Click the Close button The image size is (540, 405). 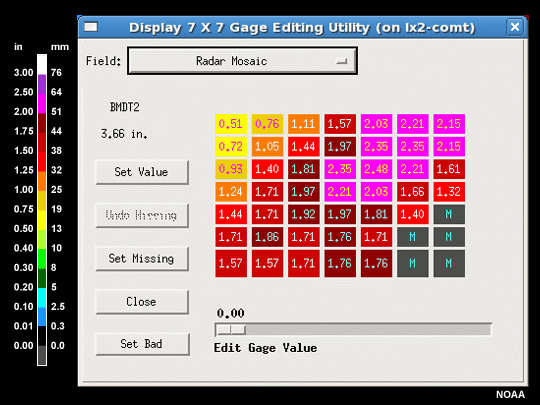(x=142, y=302)
